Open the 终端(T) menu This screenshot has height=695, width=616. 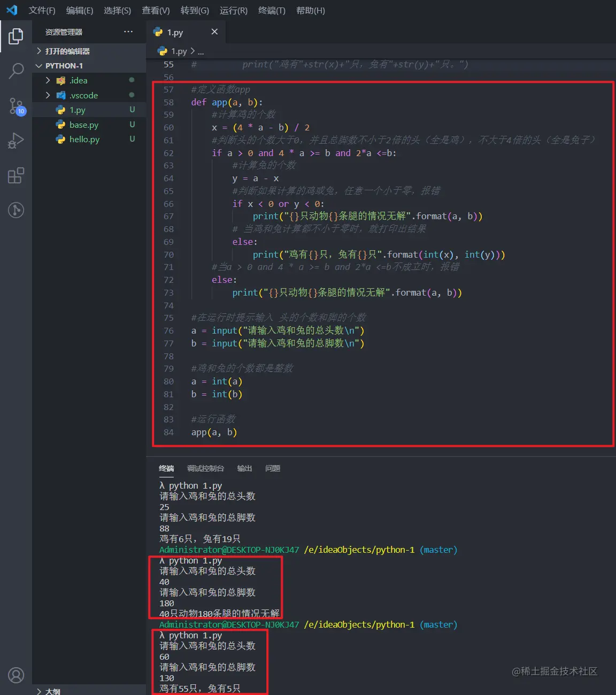coord(272,10)
